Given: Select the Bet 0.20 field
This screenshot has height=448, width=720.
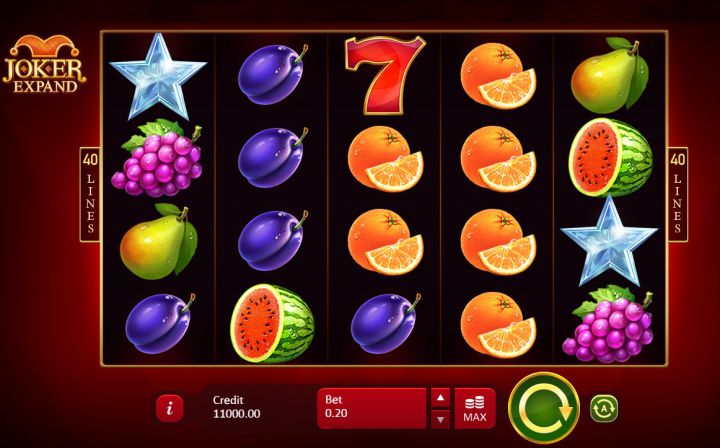Looking at the screenshot, I should (372, 408).
